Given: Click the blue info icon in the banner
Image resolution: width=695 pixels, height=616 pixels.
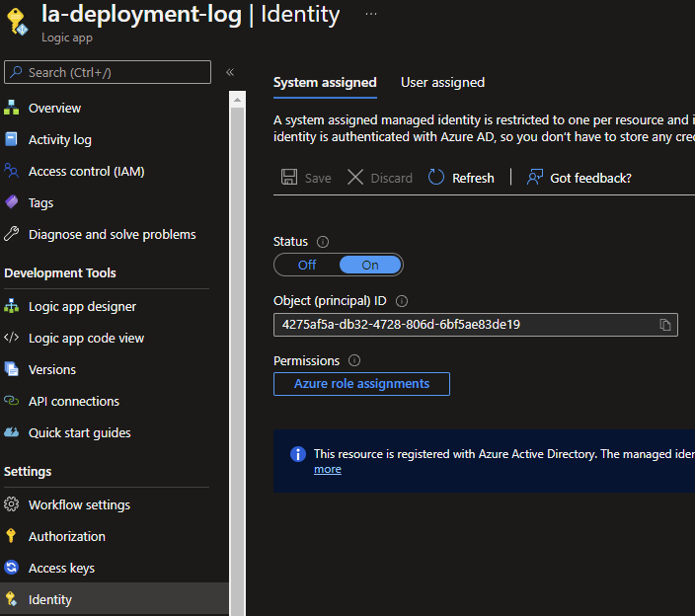Looking at the screenshot, I should pyautogui.click(x=298, y=454).
